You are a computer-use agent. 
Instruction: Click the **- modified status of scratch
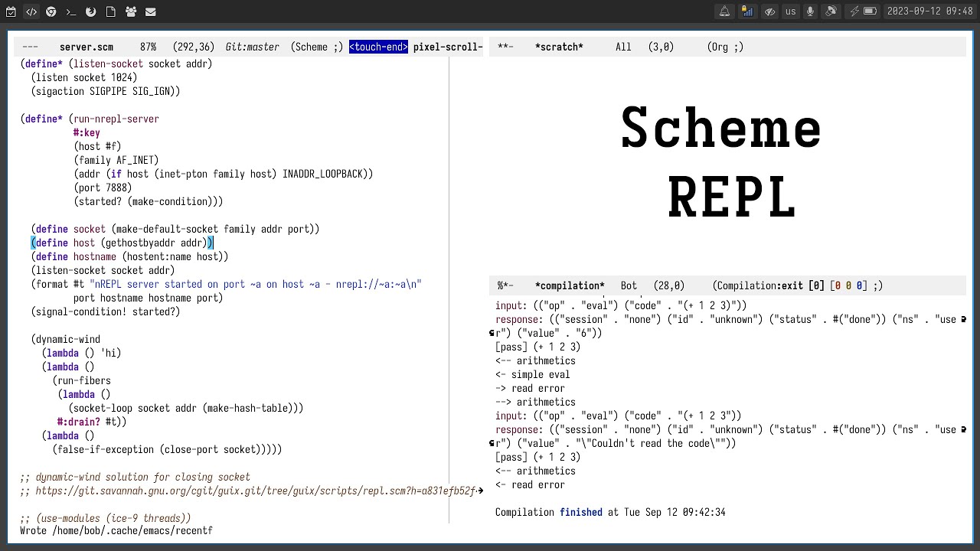click(x=505, y=47)
